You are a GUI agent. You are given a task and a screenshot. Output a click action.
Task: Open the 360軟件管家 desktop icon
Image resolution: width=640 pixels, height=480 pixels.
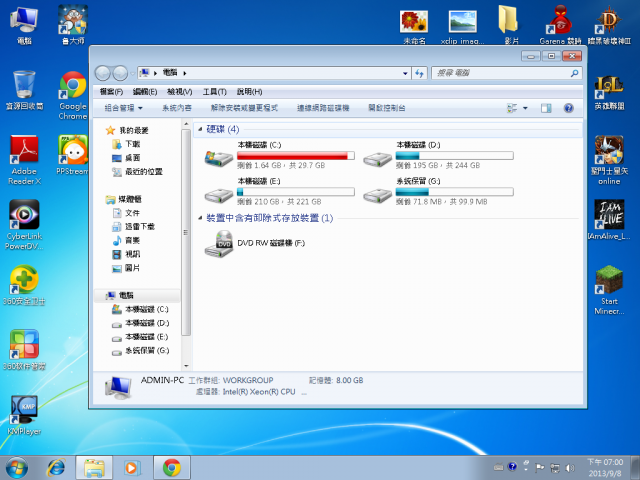pos(24,350)
